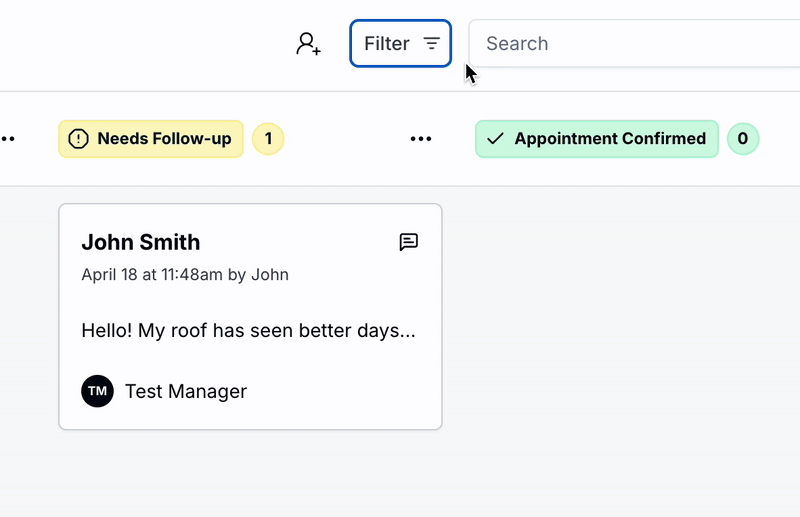Click the exclamation icon in Needs Follow-up
The image size is (800, 517).
point(79,139)
